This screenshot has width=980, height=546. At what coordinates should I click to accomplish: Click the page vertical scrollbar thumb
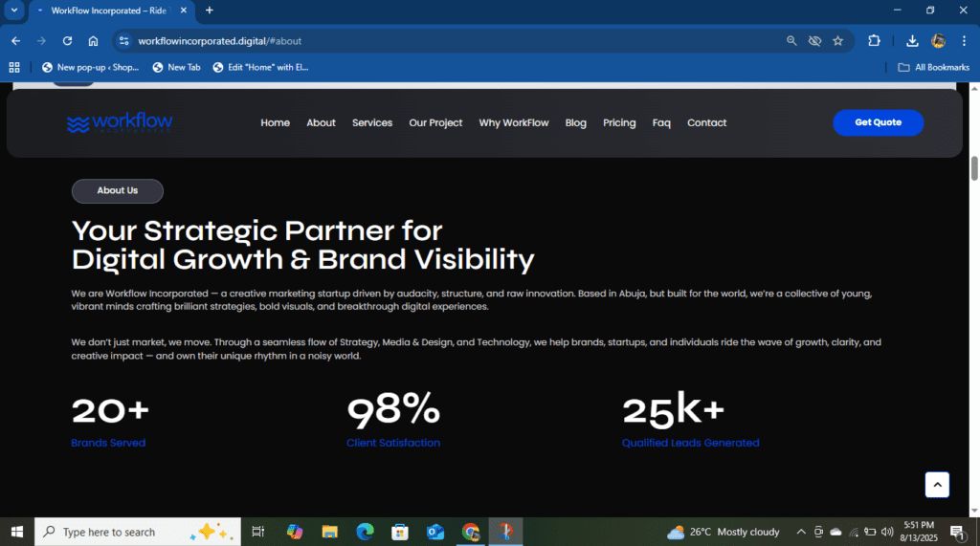(974, 168)
